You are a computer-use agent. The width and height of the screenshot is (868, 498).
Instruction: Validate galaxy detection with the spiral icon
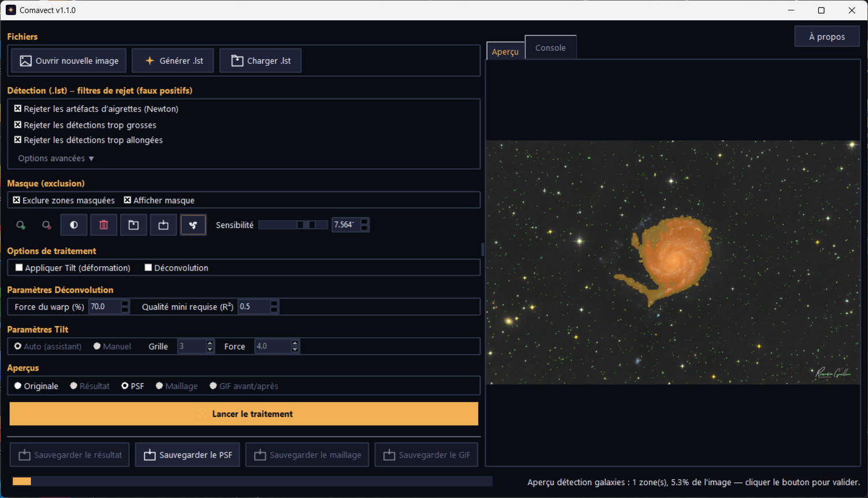[x=193, y=225]
